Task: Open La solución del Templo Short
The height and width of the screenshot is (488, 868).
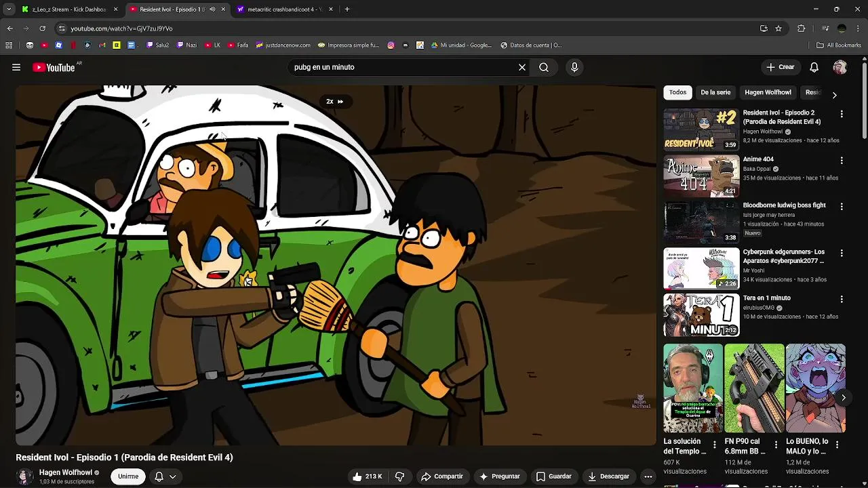Action: [x=693, y=388]
